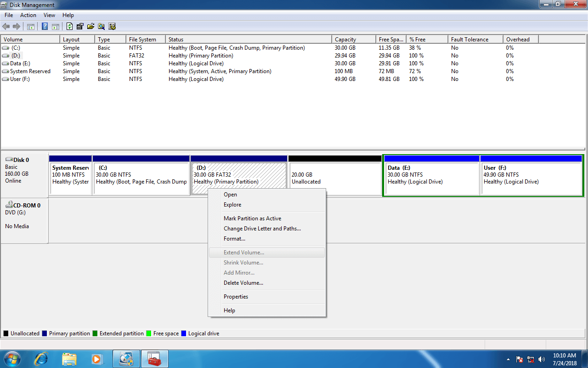
Task: Click the magnifier search toolbar icon
Action: pos(101,26)
